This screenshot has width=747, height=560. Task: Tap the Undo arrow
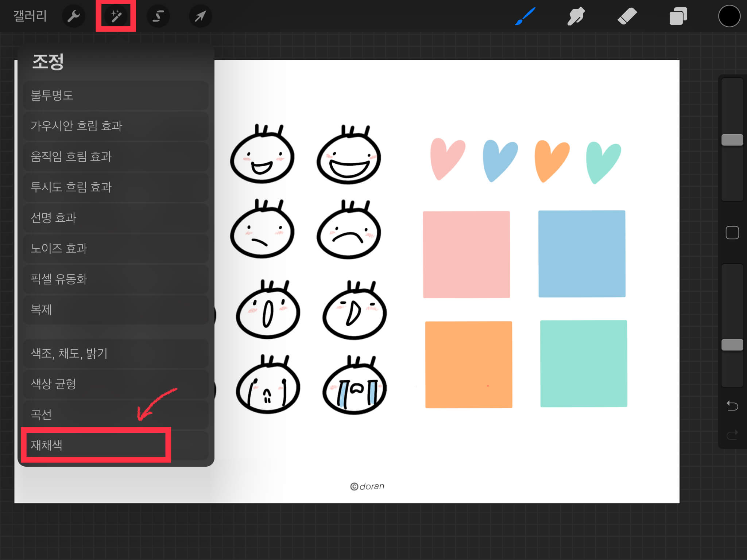pos(732,405)
